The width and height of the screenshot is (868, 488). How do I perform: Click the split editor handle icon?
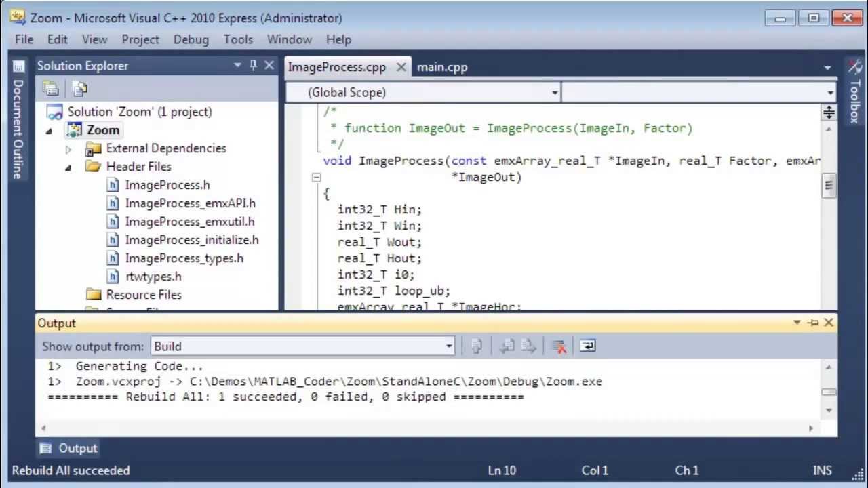click(x=829, y=113)
